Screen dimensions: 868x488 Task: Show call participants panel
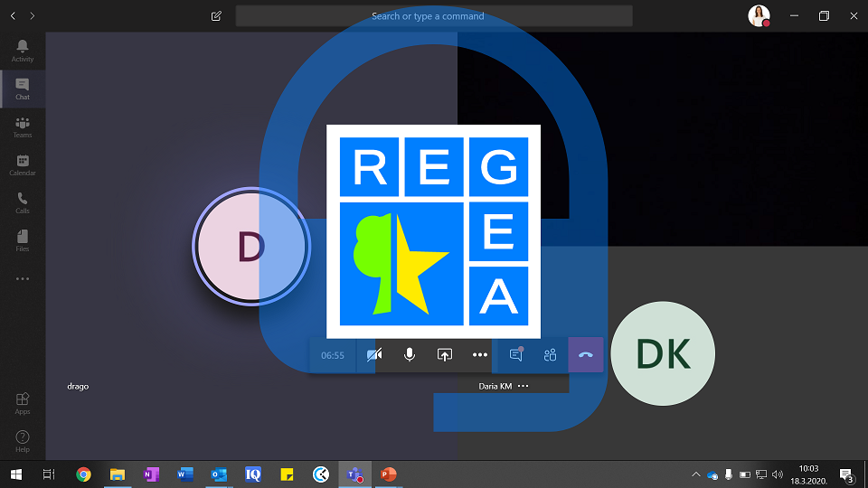click(551, 354)
